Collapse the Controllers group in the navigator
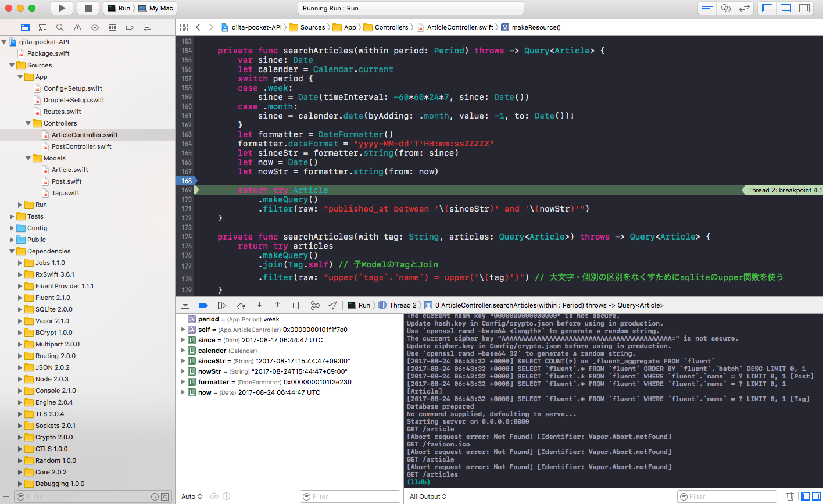 pos(27,123)
